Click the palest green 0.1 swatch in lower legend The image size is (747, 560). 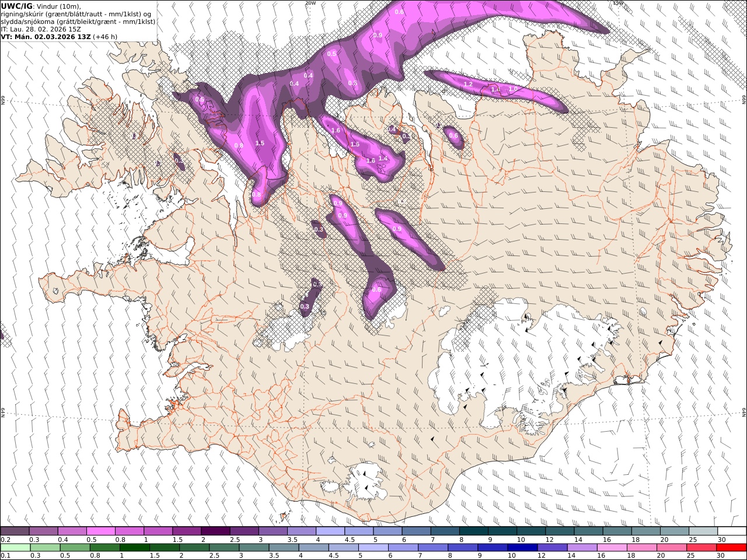(x=15, y=547)
